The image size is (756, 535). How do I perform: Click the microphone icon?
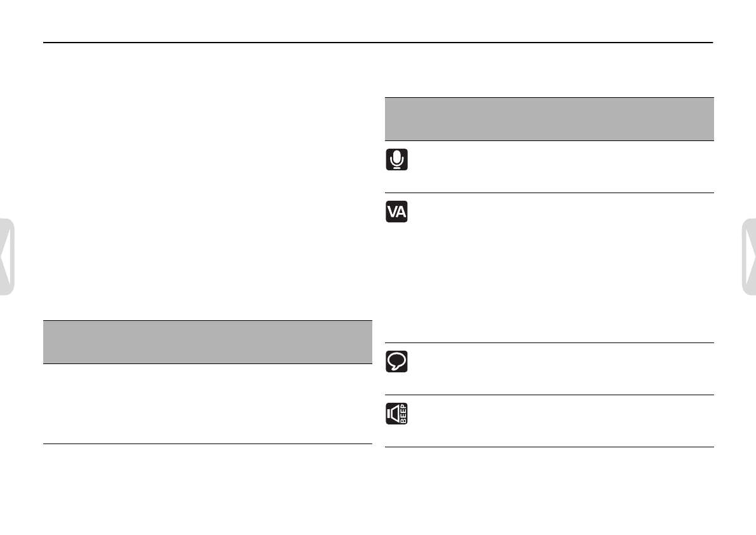(x=397, y=159)
